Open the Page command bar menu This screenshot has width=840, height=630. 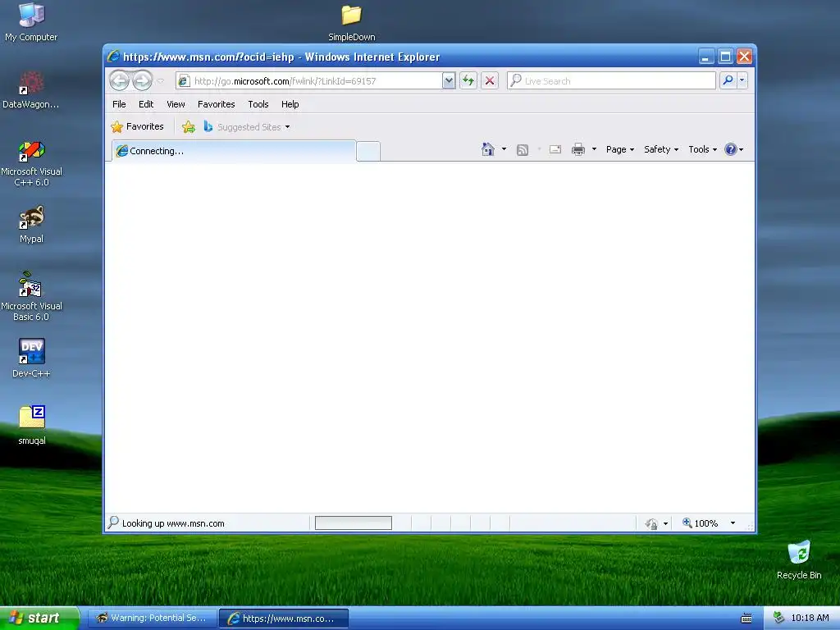pos(620,149)
